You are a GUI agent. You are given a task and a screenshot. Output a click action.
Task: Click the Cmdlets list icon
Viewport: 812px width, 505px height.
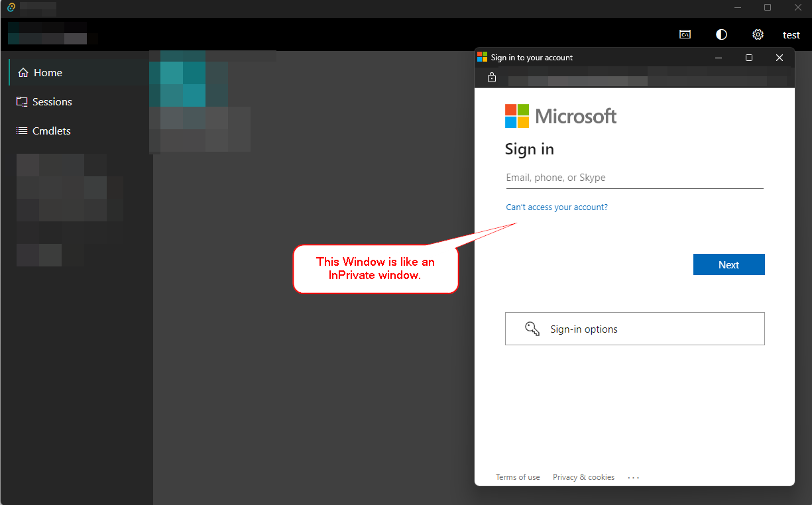[x=21, y=131]
